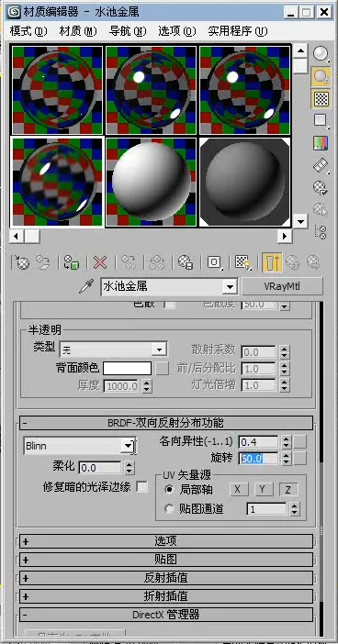Viewport: 338px width, 644px height.
Task: Click sample slots scroll up arrow
Action: [x=301, y=51]
